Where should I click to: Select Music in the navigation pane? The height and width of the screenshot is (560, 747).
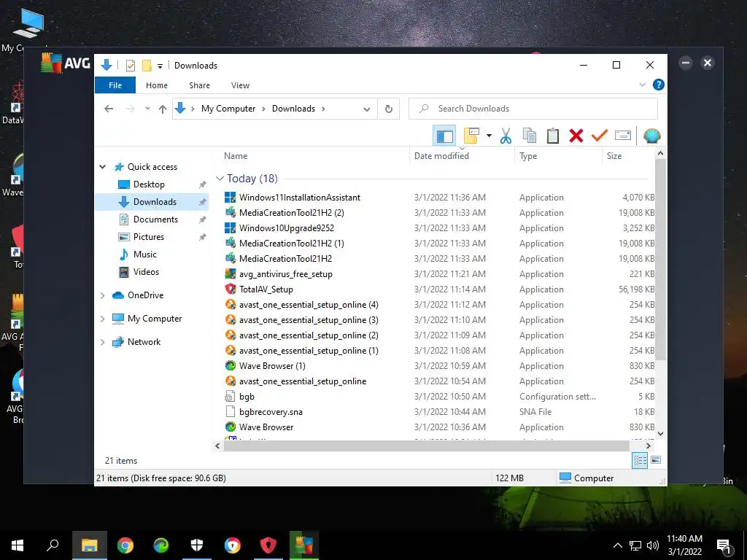[x=145, y=254]
